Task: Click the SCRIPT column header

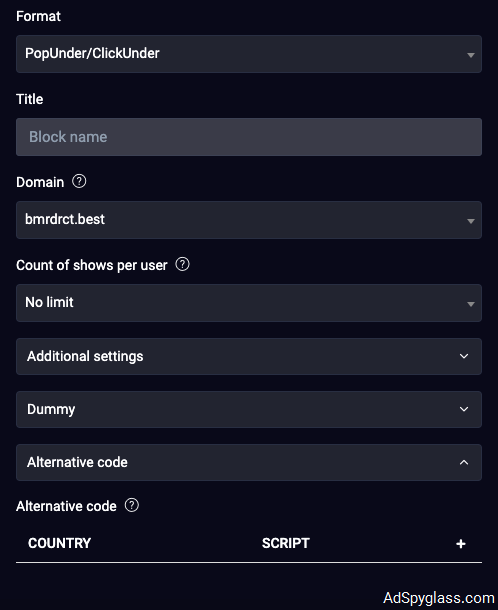Action: pyautogui.click(x=286, y=543)
